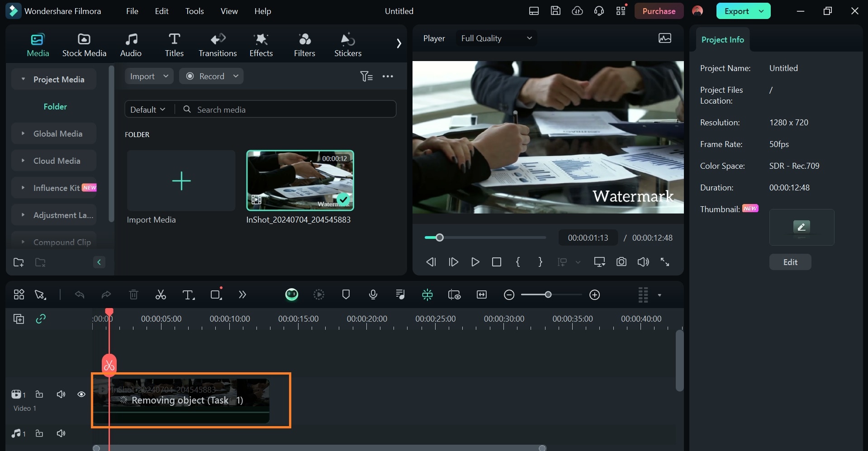This screenshot has width=868, height=451.
Task: Toggle the auto link chain icon in timeline
Action: (41, 319)
